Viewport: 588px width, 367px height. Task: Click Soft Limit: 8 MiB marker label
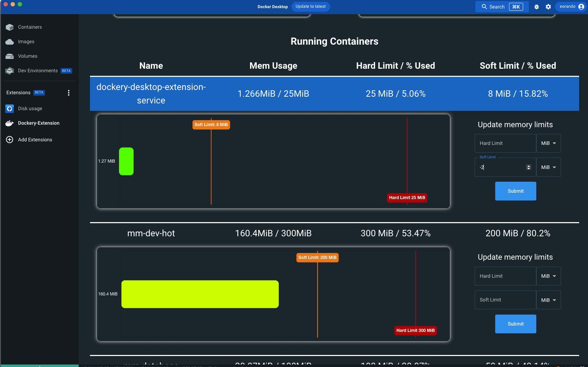(211, 125)
